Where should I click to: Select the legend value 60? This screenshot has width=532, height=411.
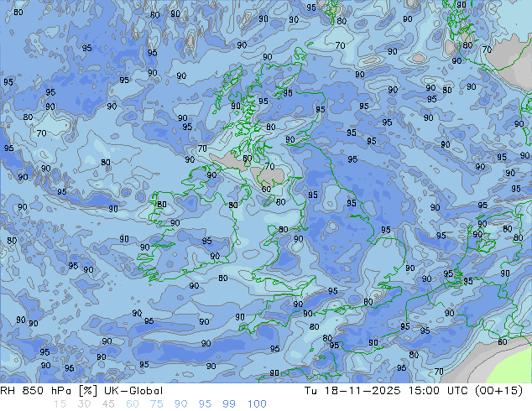coord(133,404)
